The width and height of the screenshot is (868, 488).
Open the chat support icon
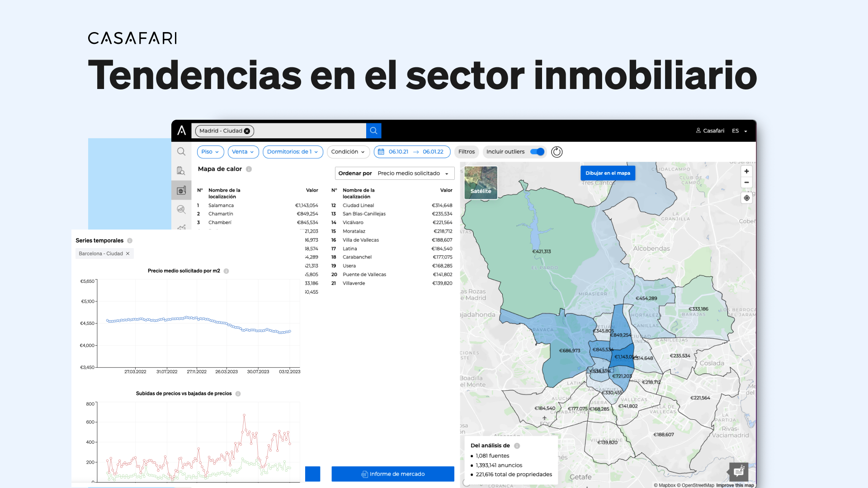tap(739, 472)
